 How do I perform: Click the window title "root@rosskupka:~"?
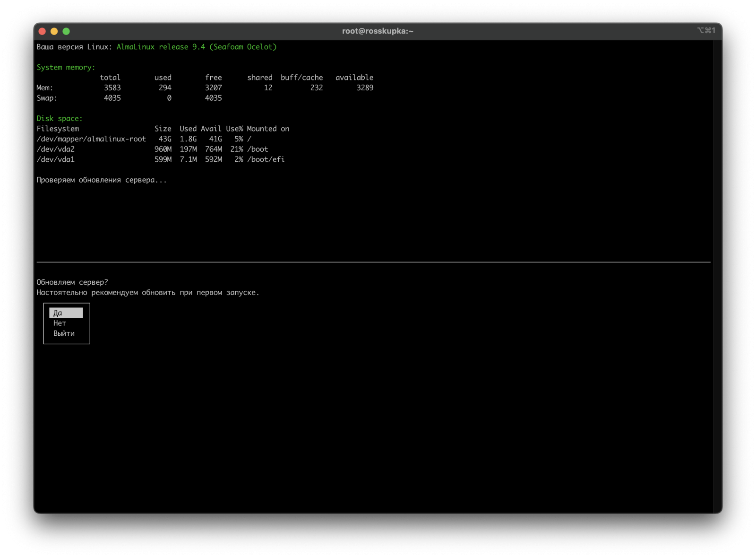tap(378, 31)
